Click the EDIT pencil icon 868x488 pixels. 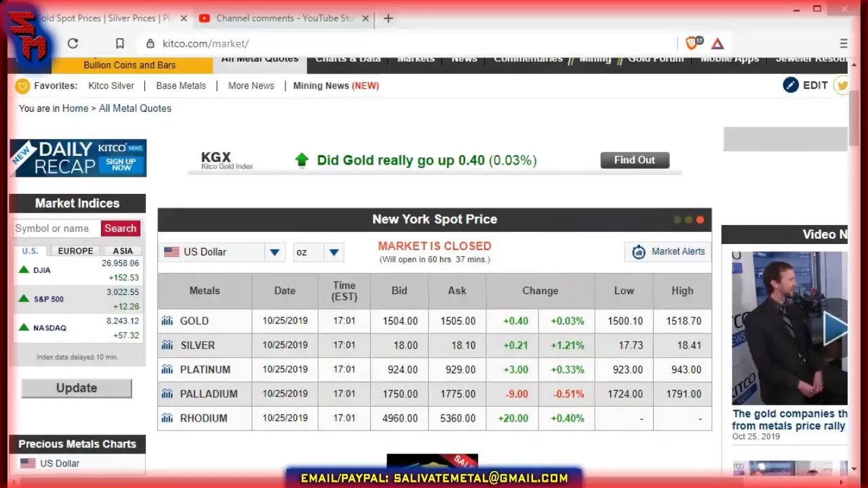[x=791, y=85]
